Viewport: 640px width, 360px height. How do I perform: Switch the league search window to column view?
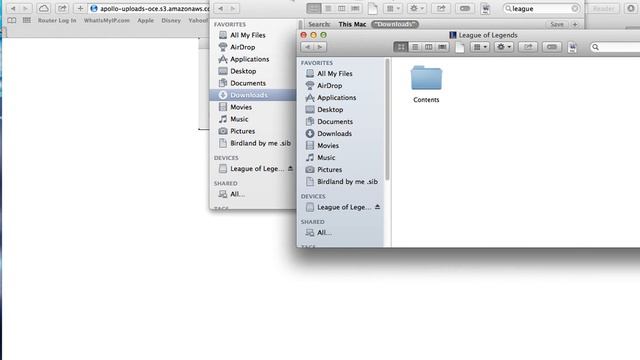[342, 8]
